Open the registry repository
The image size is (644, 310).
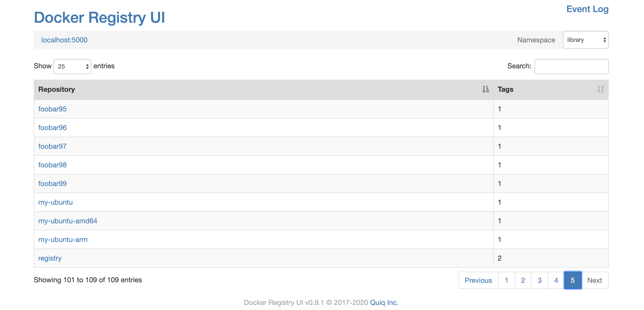pos(50,258)
